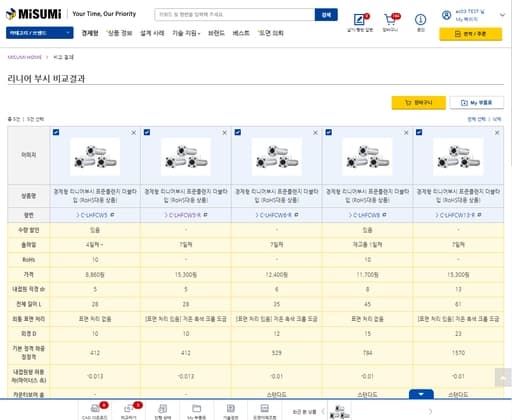
Task: Toggle checkbox for C-LHFCW13-R column
Action: (419, 132)
